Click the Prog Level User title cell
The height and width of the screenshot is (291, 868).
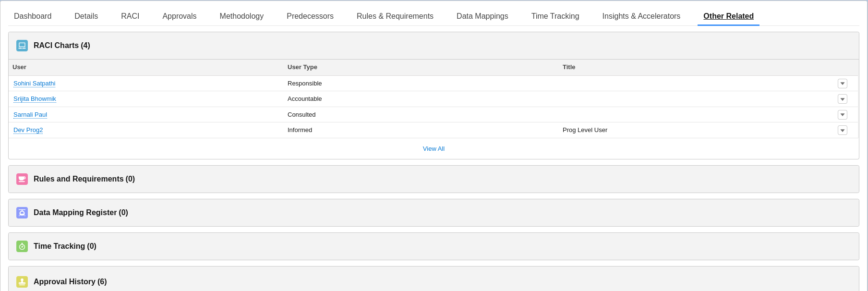(x=585, y=130)
